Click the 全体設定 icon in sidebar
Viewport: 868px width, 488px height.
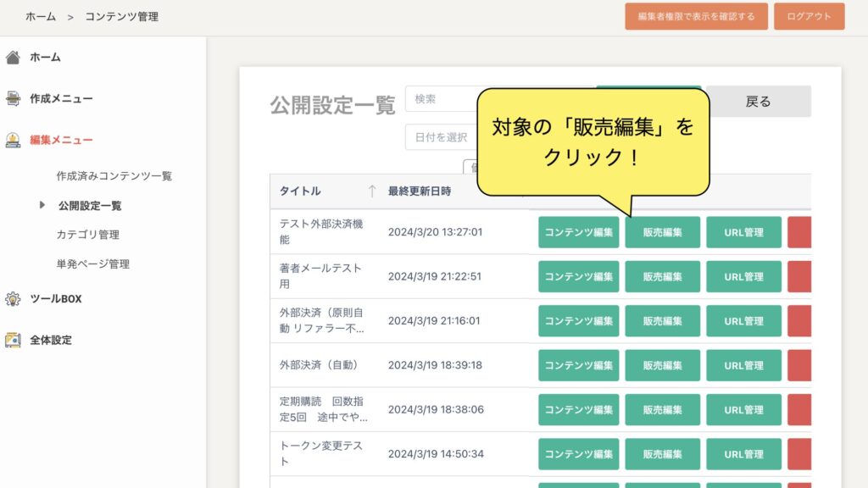(x=13, y=341)
